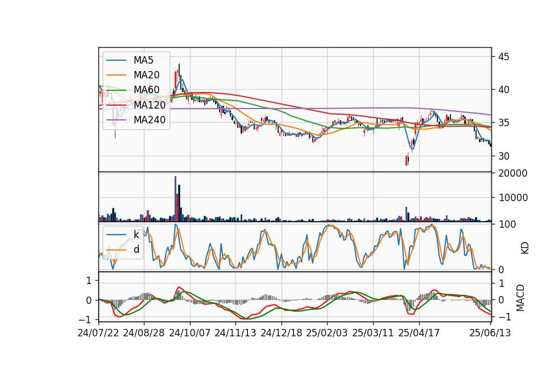
Task: Click the KD axis title
Action: point(525,248)
